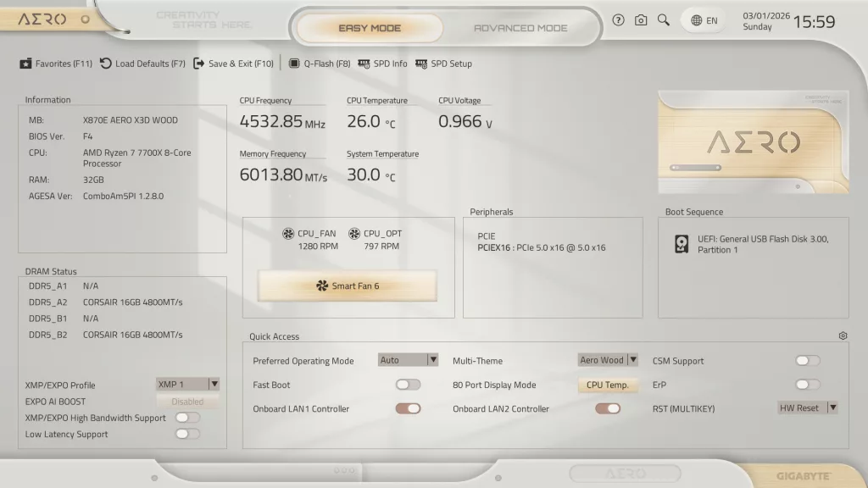
Task: Open Smart Fan 6
Action: (x=347, y=286)
